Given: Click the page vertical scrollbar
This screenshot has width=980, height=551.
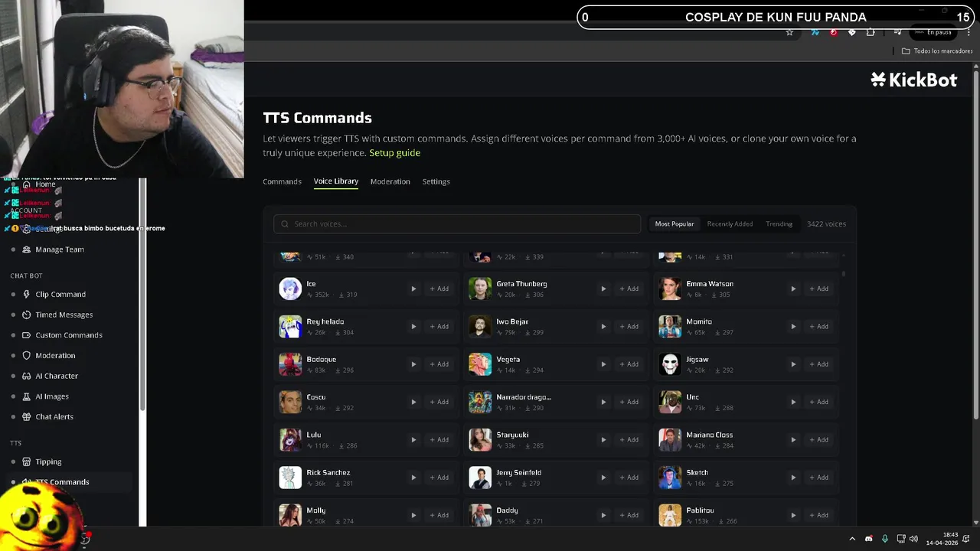Looking at the screenshot, I should (975, 245).
